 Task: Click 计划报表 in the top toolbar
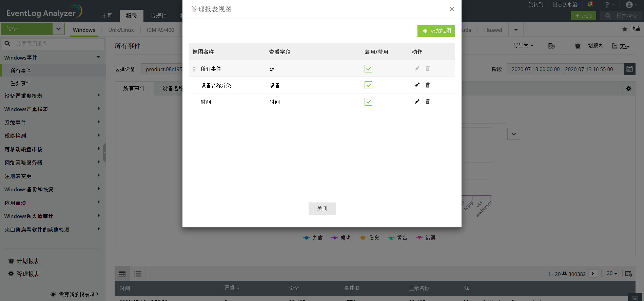(x=589, y=46)
